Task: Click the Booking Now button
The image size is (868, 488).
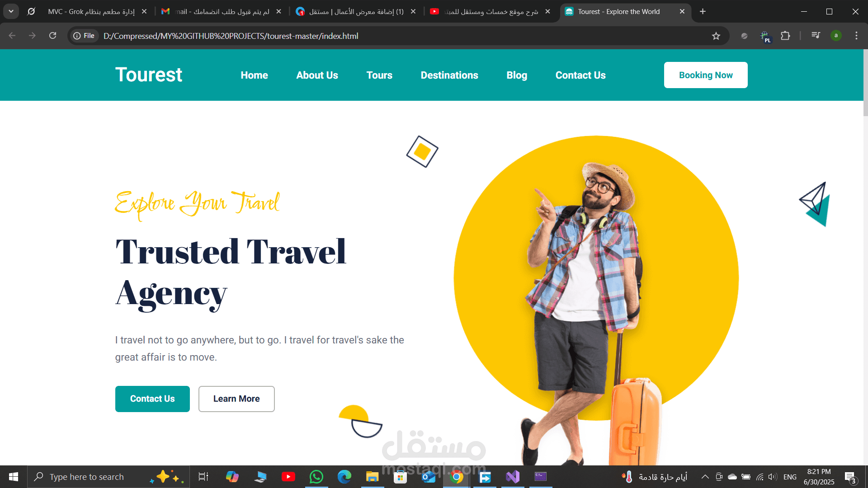Action: click(705, 75)
